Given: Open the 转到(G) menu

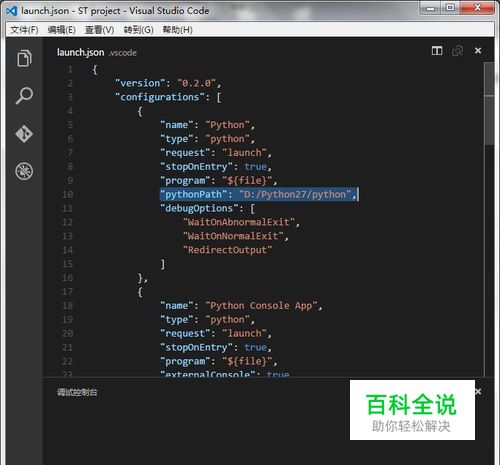Looking at the screenshot, I should [138, 30].
